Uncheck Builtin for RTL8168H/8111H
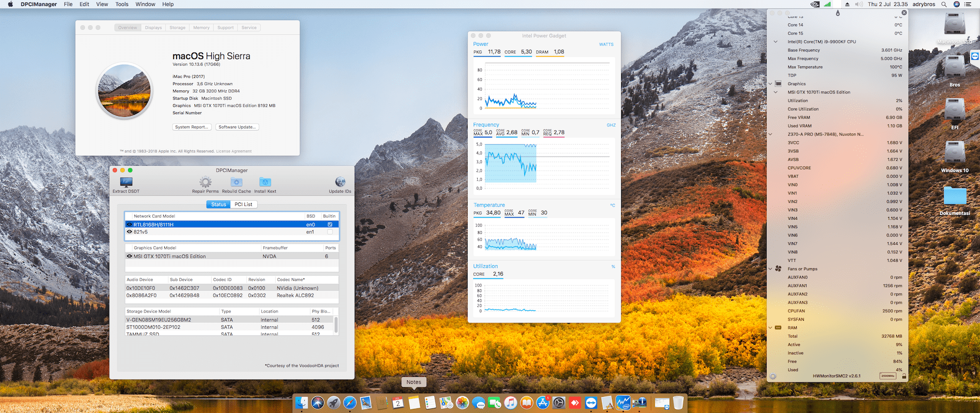980x413 pixels. point(330,224)
